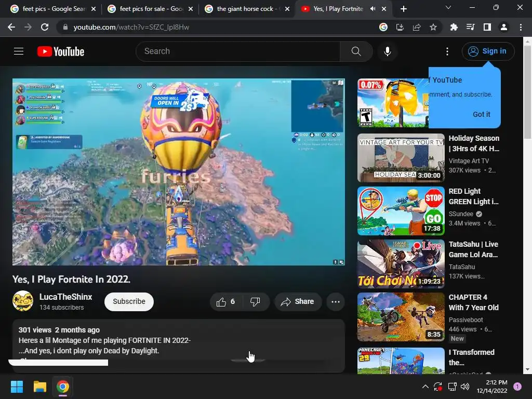The image size is (532, 399).
Task: View site information lock icon
Action: pos(65,27)
